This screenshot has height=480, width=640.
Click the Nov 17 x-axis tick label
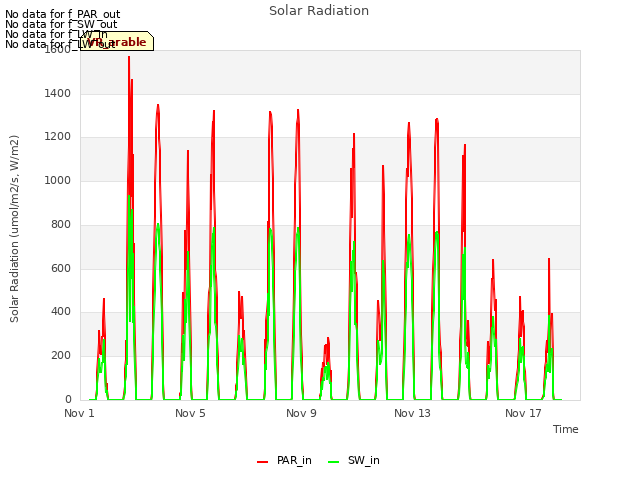tap(523, 413)
